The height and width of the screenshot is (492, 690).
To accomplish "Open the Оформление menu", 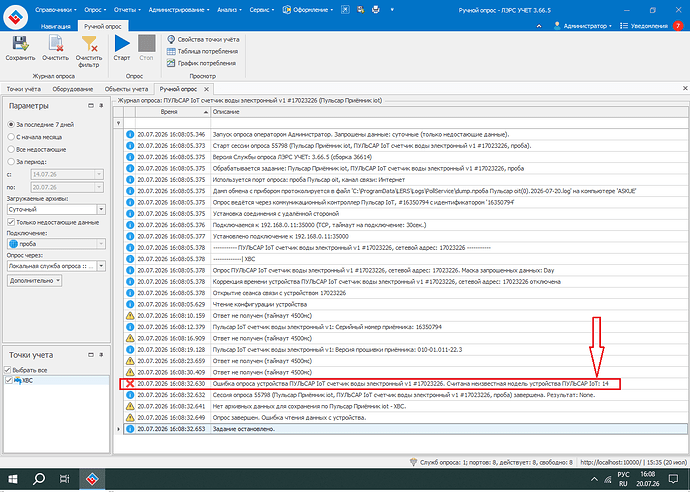I will [x=308, y=10].
